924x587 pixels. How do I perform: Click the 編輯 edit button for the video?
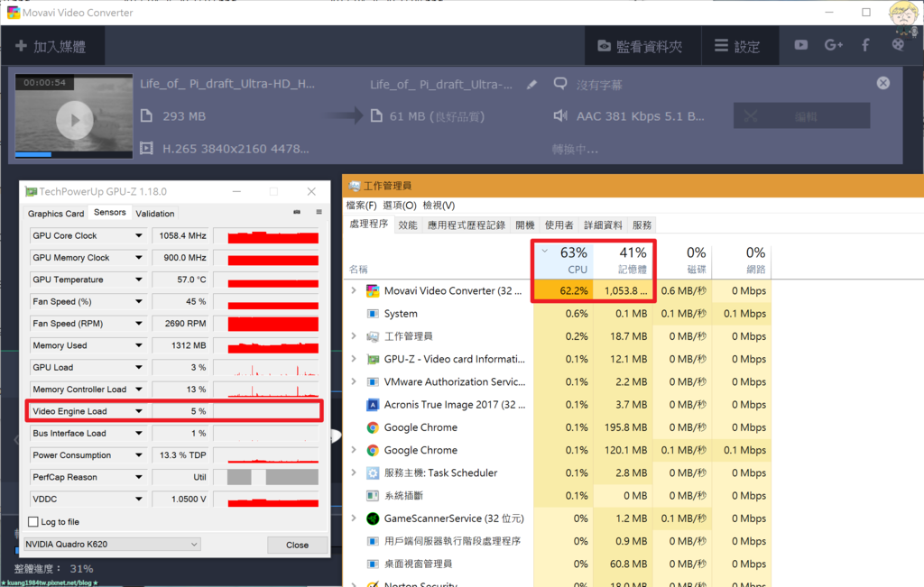(x=801, y=116)
